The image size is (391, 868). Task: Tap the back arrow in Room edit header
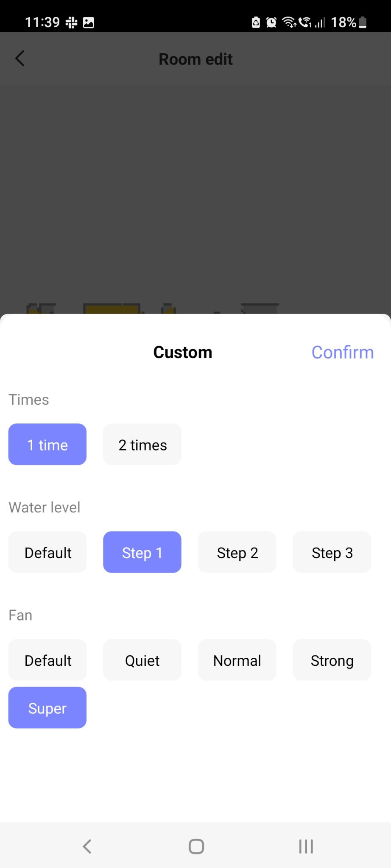click(20, 58)
